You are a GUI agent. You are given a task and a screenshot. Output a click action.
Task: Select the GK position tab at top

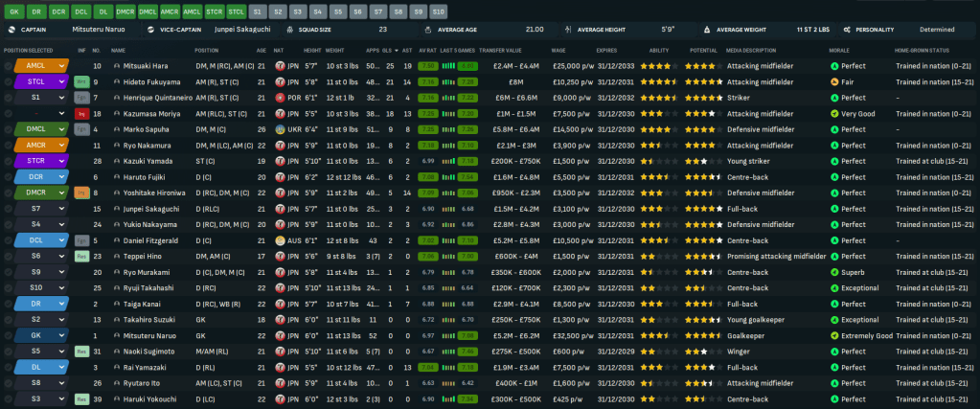13,11
